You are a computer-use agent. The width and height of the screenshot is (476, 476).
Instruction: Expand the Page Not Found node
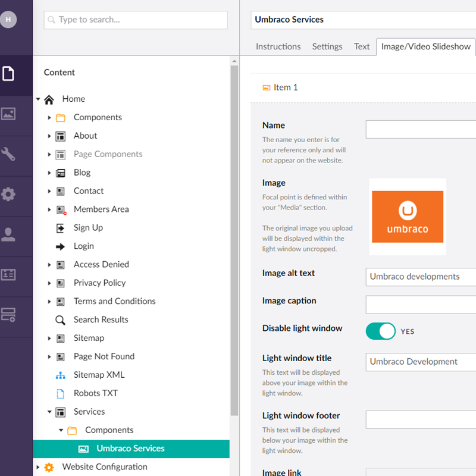49,356
